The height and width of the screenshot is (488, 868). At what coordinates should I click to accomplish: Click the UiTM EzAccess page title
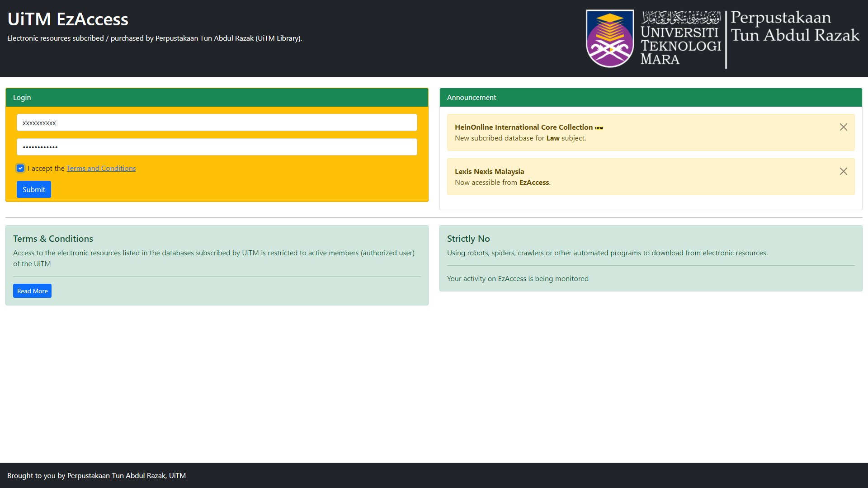click(68, 19)
